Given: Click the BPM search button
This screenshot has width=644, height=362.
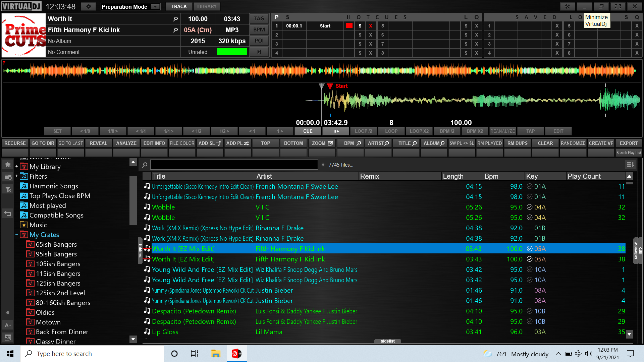Looking at the screenshot, I should (351, 143).
